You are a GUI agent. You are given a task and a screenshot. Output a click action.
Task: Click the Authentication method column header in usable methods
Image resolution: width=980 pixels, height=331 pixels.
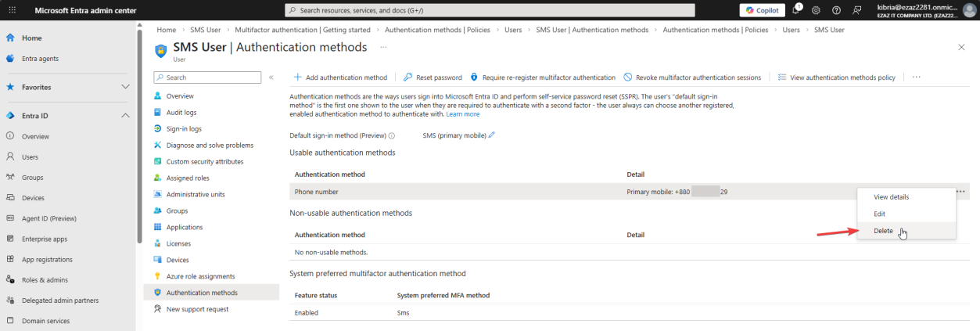tap(330, 174)
